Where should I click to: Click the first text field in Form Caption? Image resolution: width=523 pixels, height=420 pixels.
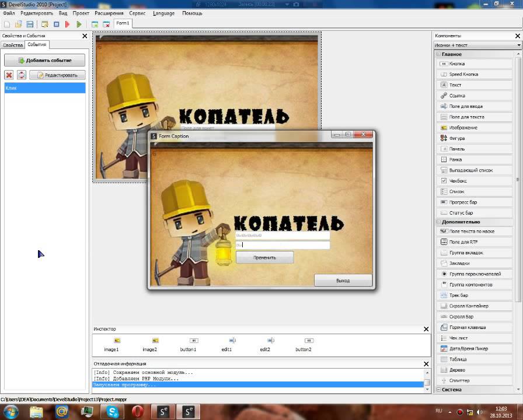point(283,235)
